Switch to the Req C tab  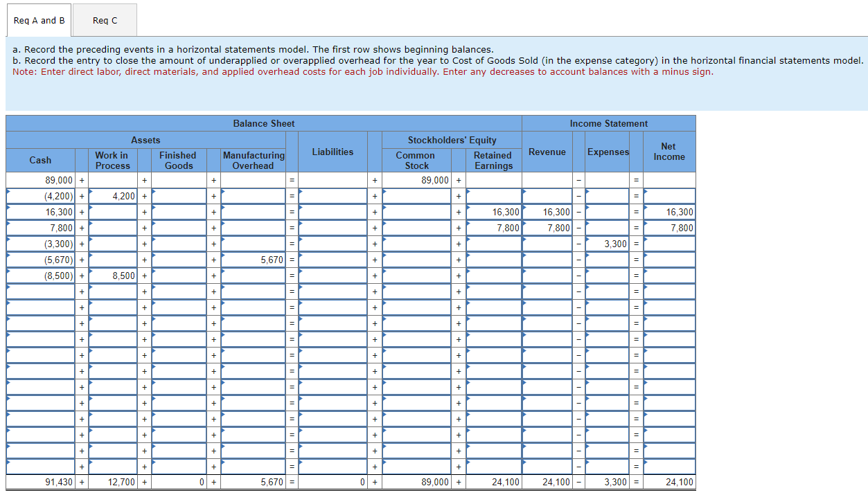point(104,20)
